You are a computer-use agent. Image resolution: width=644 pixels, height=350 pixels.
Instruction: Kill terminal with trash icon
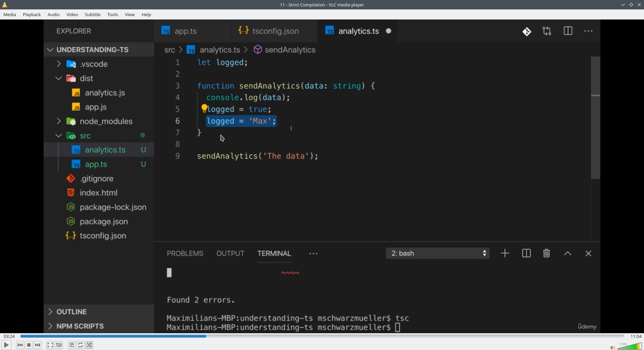[x=547, y=253]
